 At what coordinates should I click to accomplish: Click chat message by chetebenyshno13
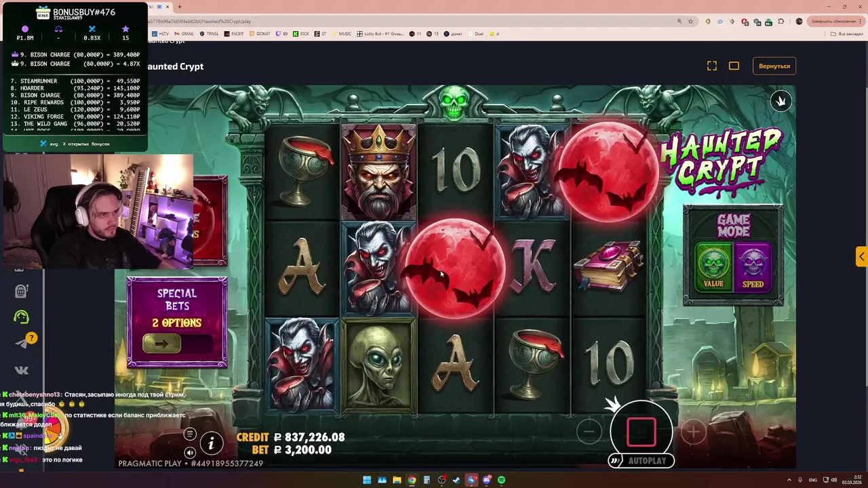94,399
